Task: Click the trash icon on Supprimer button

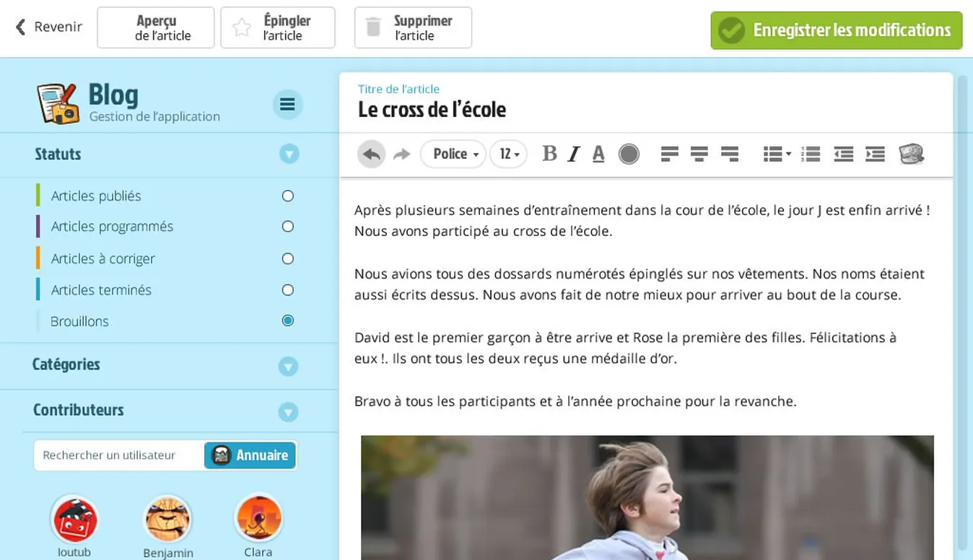Action: 373,28
